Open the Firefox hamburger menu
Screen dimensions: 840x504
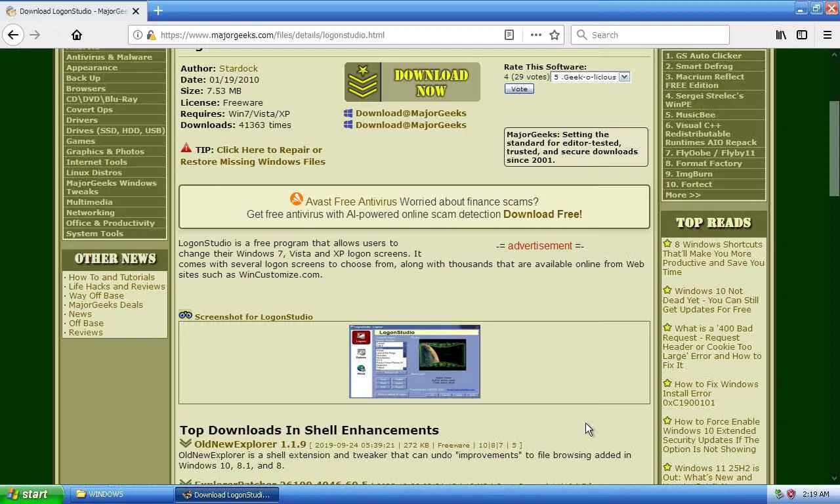click(827, 35)
